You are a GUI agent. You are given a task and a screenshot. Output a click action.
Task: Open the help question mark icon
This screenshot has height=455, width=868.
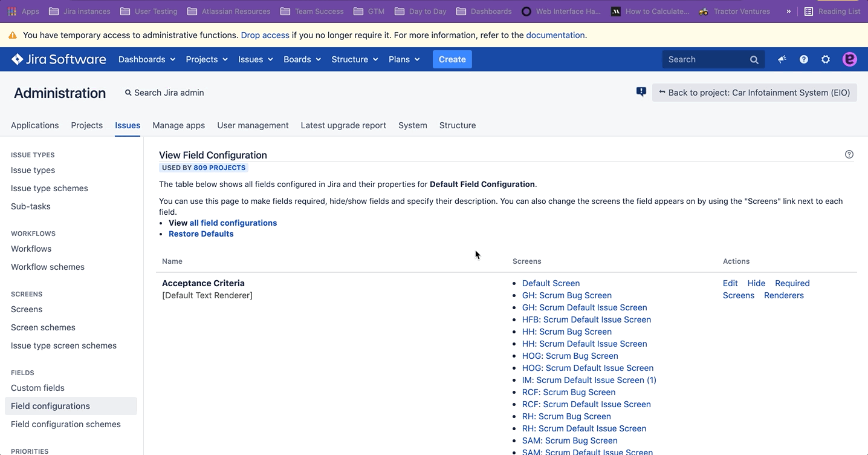pos(804,59)
